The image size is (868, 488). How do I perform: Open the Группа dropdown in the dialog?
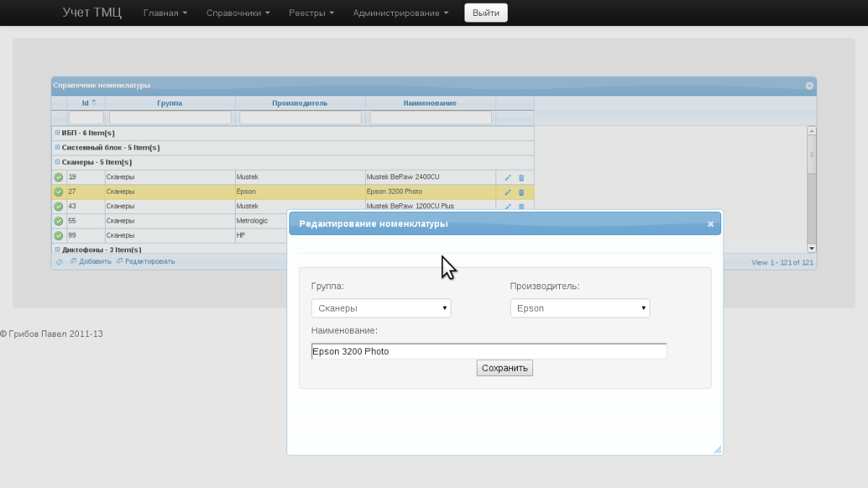click(x=381, y=308)
